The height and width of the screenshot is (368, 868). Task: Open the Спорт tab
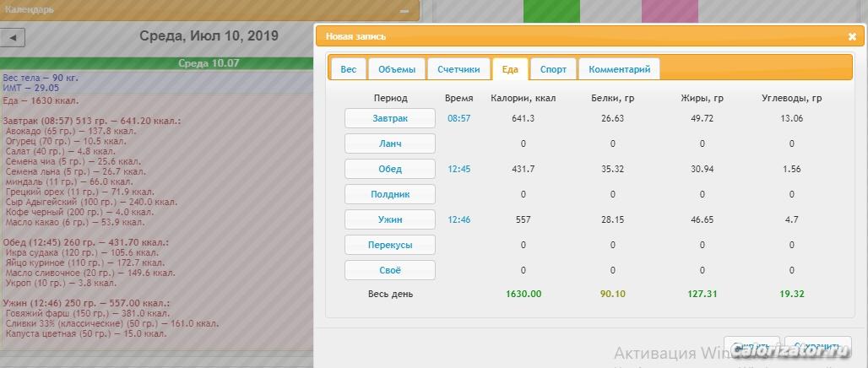(x=553, y=69)
